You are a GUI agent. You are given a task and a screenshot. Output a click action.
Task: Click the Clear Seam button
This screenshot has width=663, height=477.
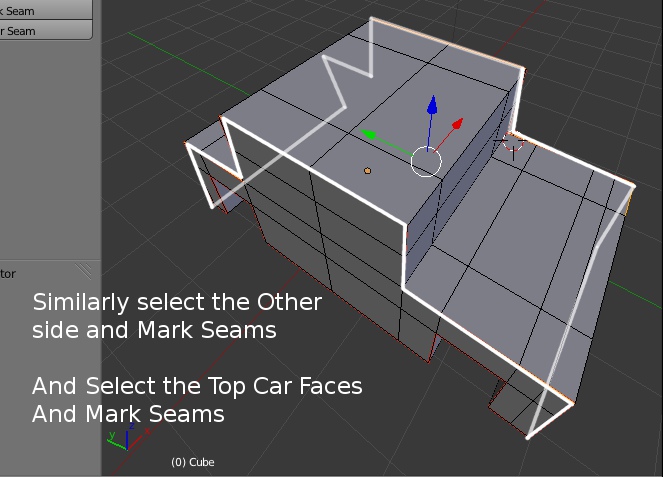46,30
